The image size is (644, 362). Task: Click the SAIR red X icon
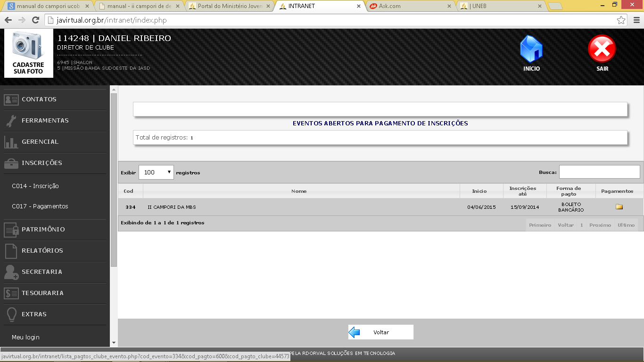point(602,49)
